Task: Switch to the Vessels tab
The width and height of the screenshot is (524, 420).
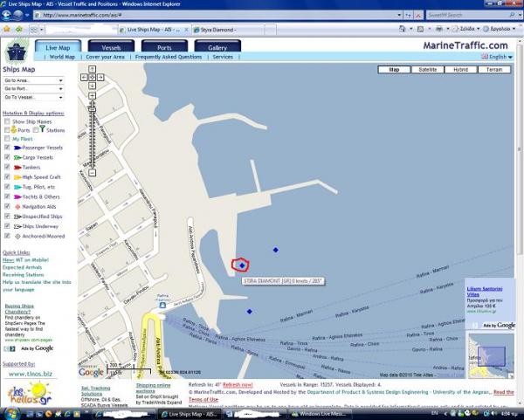Action: [x=111, y=46]
